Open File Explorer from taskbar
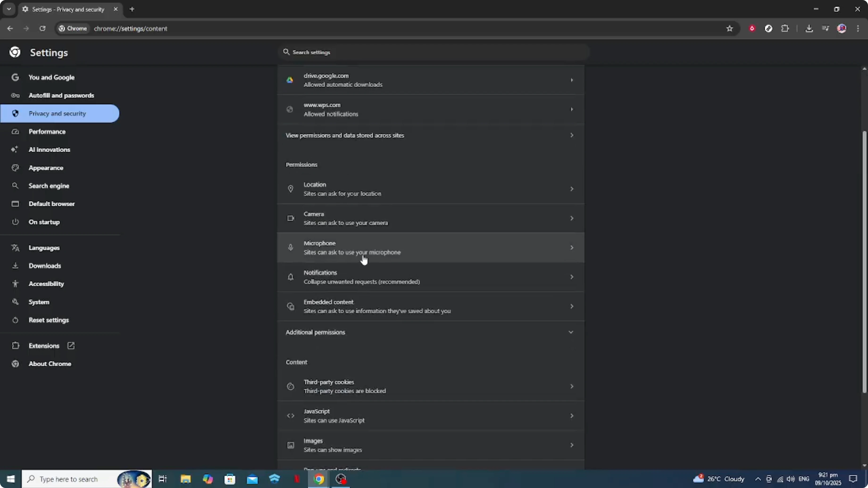Image resolution: width=868 pixels, height=488 pixels. point(186,479)
